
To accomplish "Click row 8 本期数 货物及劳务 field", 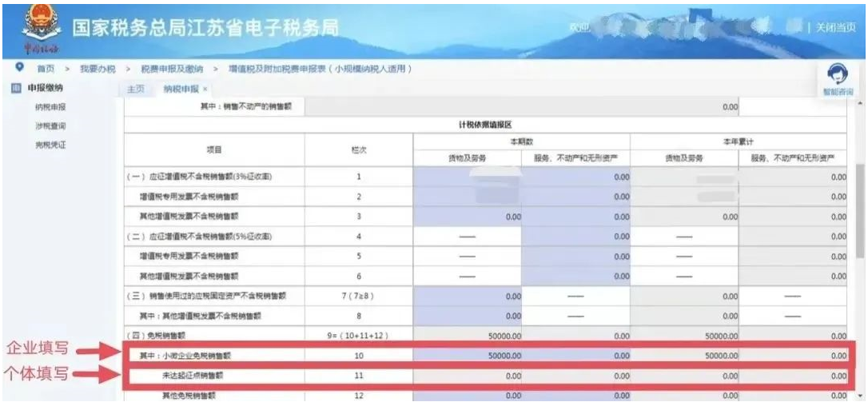I will [468, 316].
